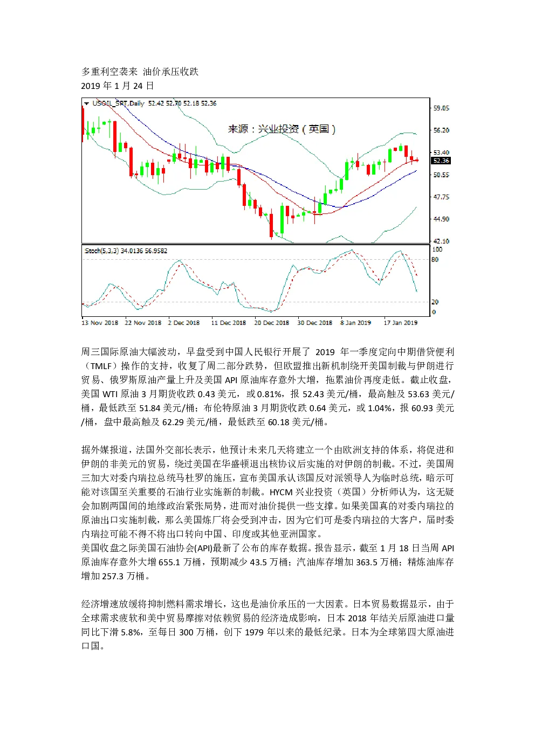Click the 2 Dec 2018 date marker

(x=183, y=323)
